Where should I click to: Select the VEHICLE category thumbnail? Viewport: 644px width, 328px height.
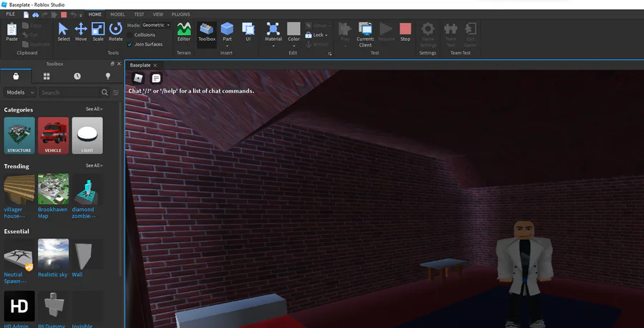point(53,135)
